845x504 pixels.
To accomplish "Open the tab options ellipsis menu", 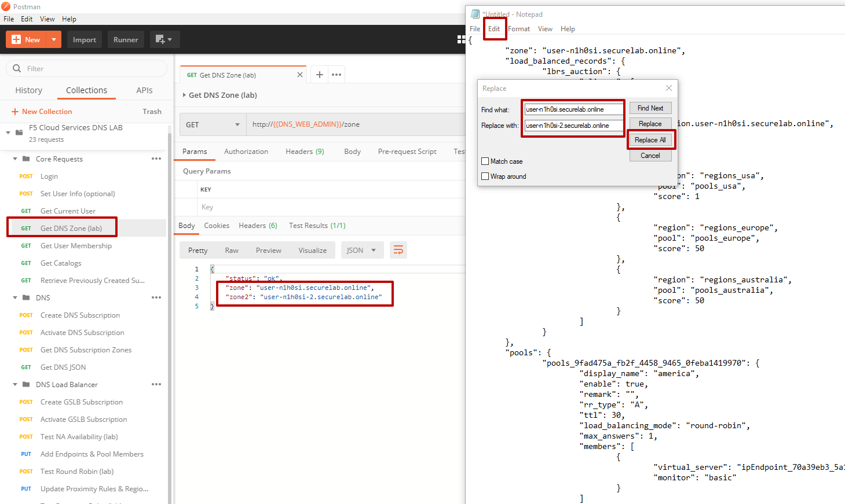I will (336, 75).
